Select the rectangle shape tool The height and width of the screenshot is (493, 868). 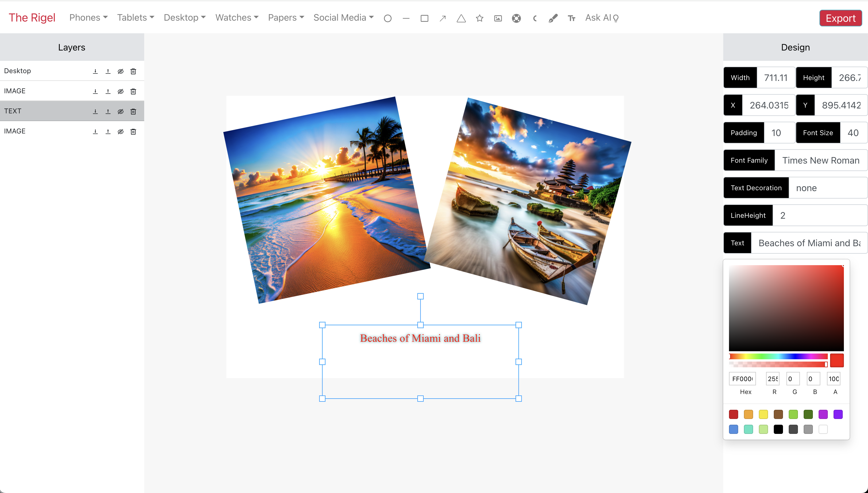(424, 18)
